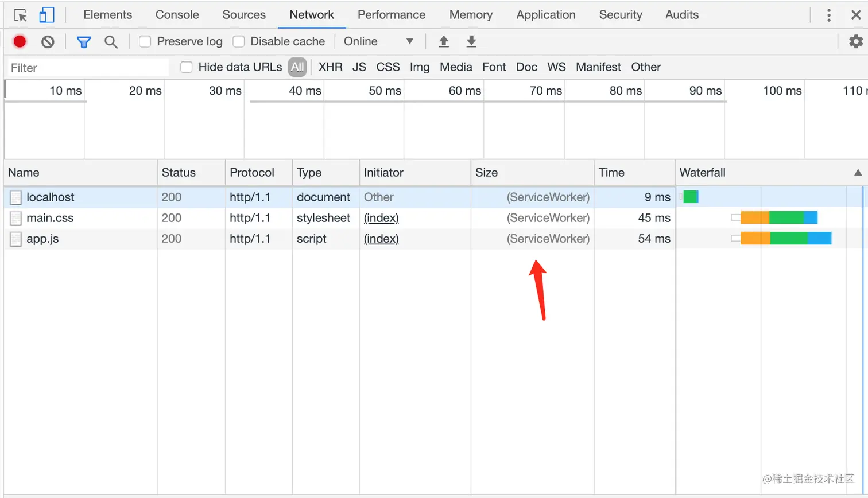
Task: Sort by the Status column header
Action: click(x=191, y=173)
